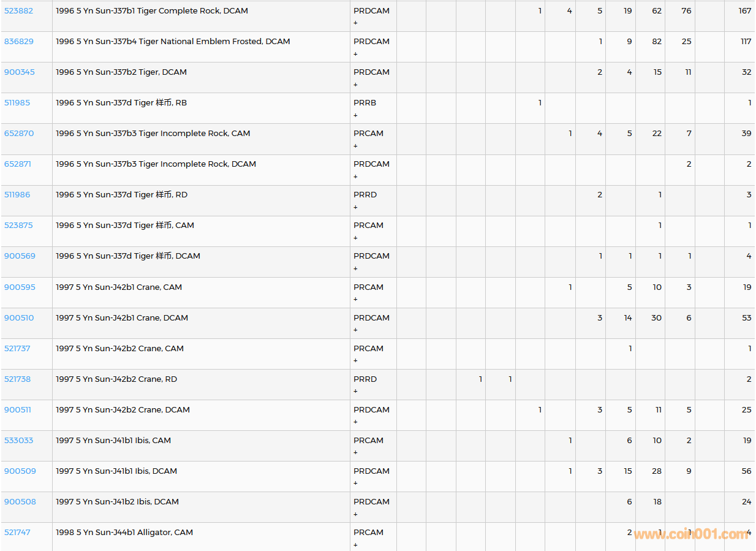756x551 pixels.
Task: Open entry 652870 Tiger Incomplete Rock CAM
Action: coord(18,134)
